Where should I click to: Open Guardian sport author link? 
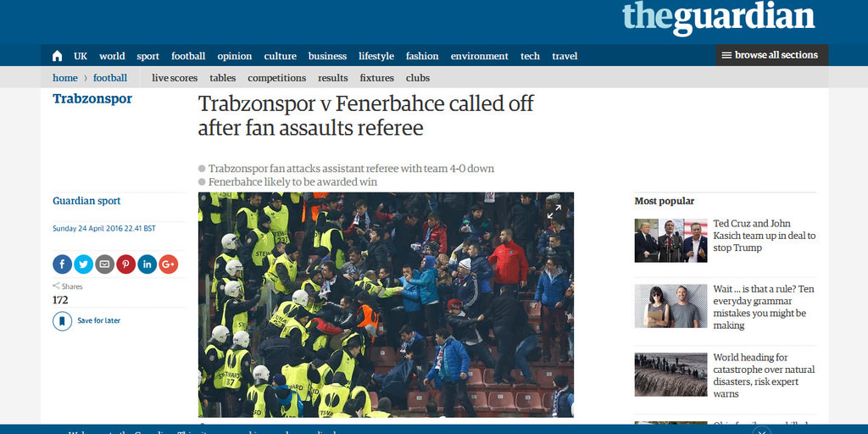click(x=86, y=201)
